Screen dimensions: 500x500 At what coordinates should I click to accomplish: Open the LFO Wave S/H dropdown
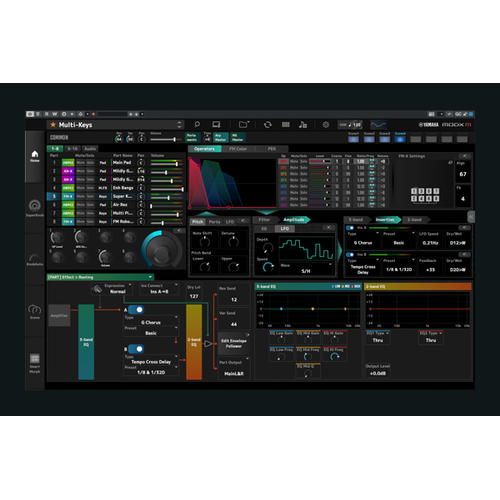(306, 269)
